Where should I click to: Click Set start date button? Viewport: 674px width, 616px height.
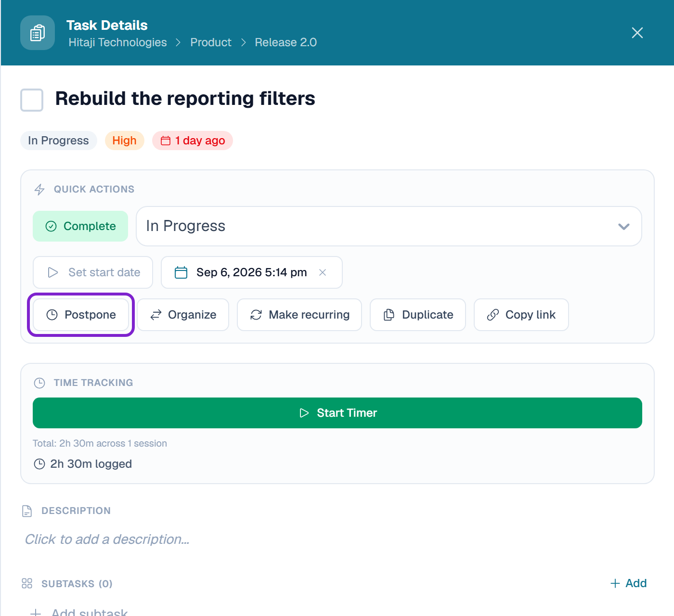93,272
